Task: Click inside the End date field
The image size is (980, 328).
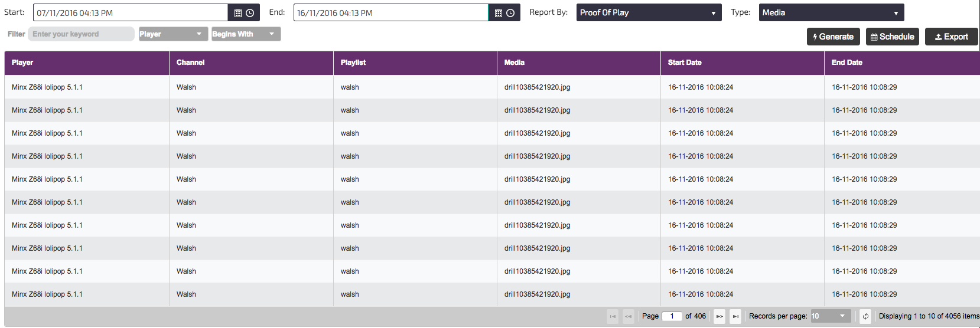Action: (391, 13)
